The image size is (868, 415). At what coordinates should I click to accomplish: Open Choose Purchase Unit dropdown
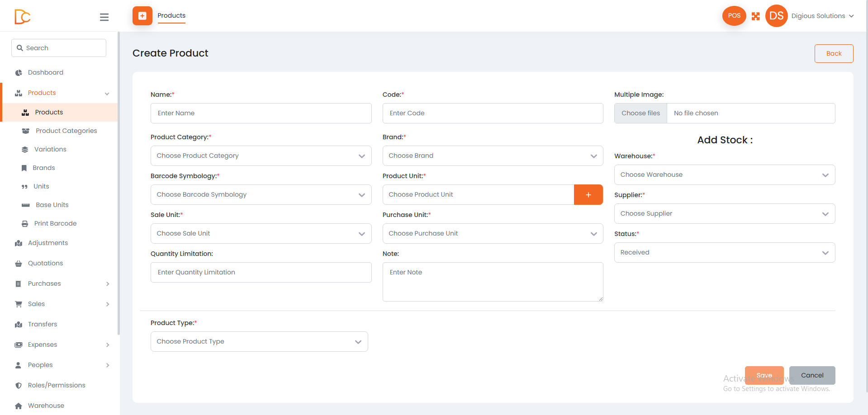493,233
